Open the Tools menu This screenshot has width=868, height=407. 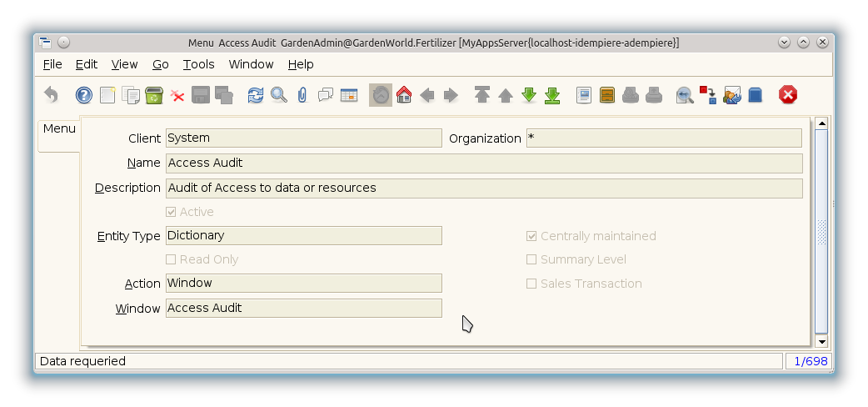[198, 64]
